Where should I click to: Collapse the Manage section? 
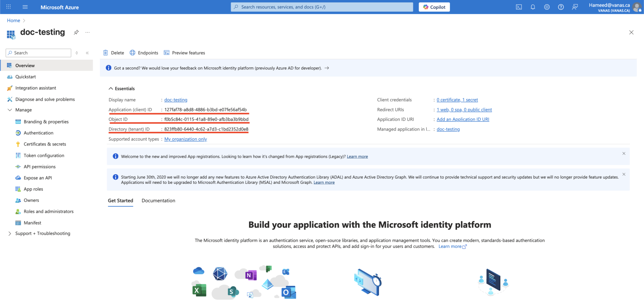(10, 110)
